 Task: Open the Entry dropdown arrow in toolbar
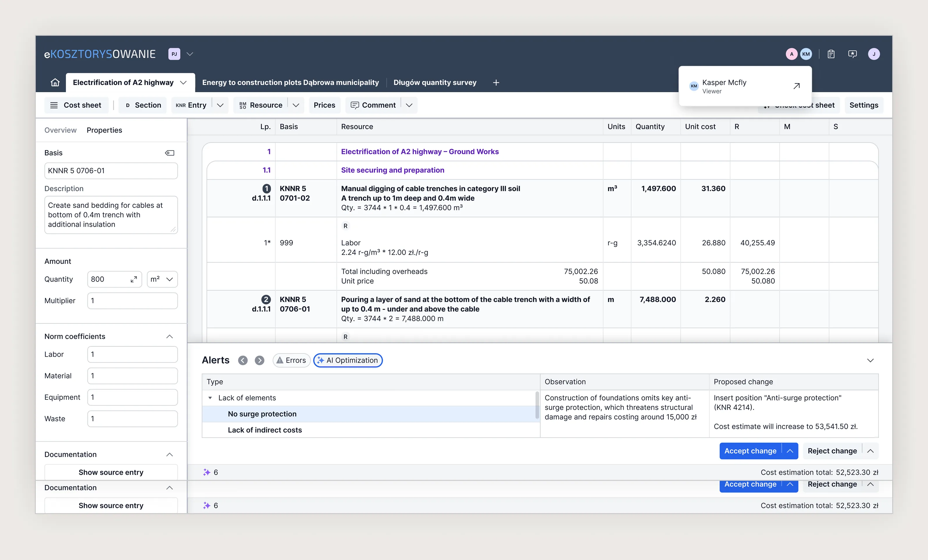coord(220,106)
